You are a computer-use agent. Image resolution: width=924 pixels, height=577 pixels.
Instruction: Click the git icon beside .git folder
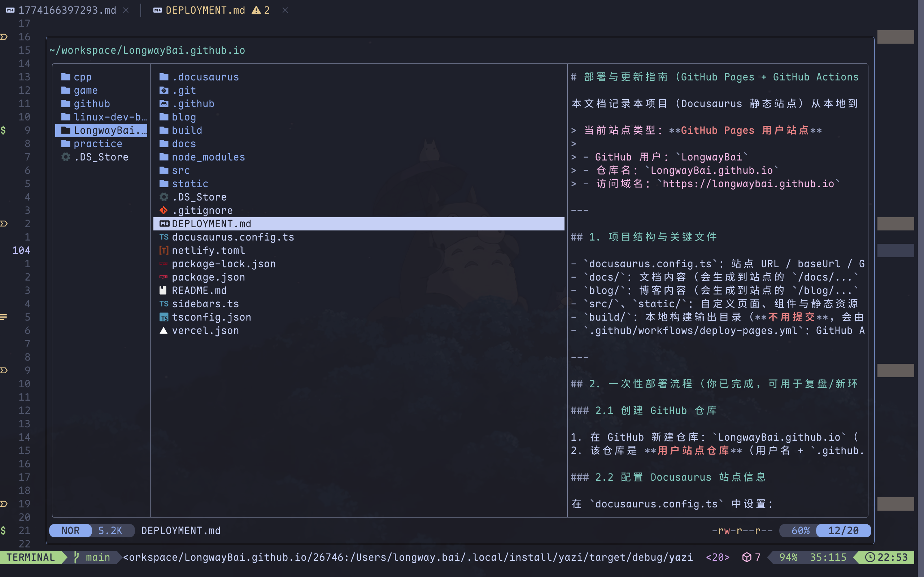tap(164, 91)
